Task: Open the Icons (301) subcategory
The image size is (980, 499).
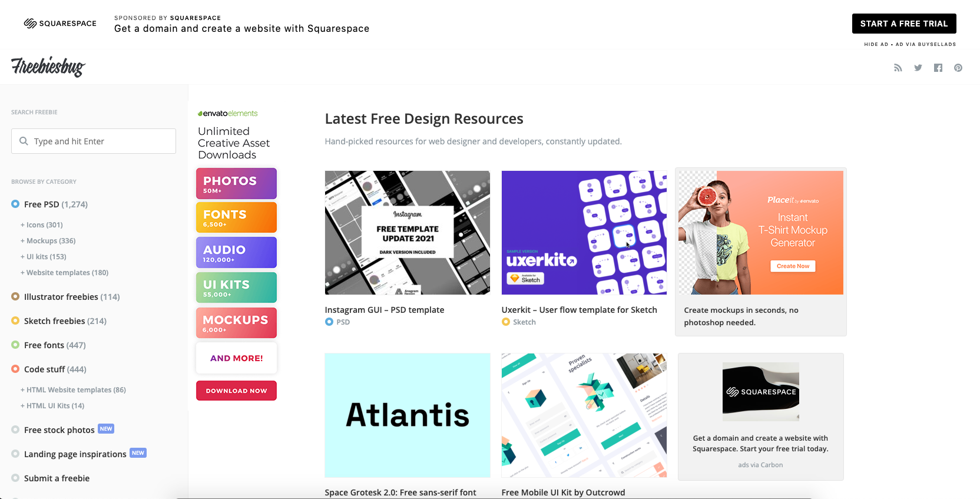Action: 42,225
